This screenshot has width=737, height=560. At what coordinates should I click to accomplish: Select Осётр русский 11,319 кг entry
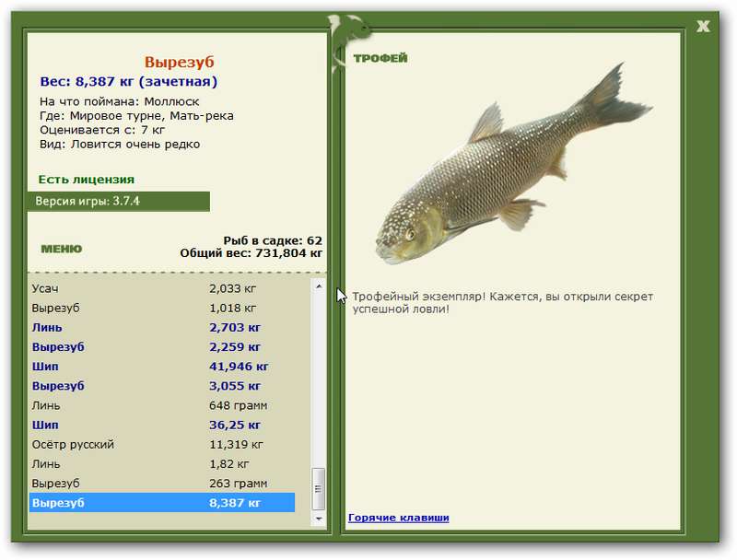tap(162, 445)
